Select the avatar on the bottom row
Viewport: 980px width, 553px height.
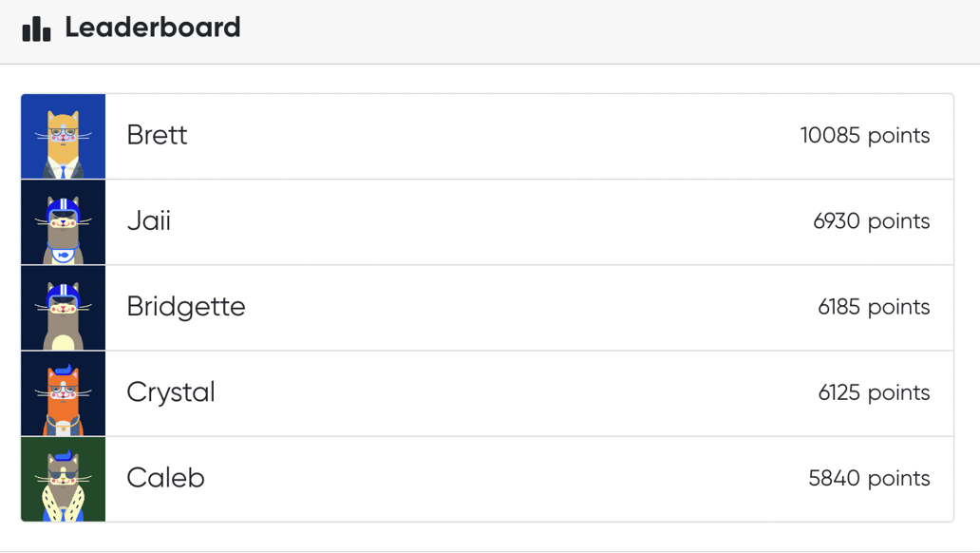coord(62,478)
